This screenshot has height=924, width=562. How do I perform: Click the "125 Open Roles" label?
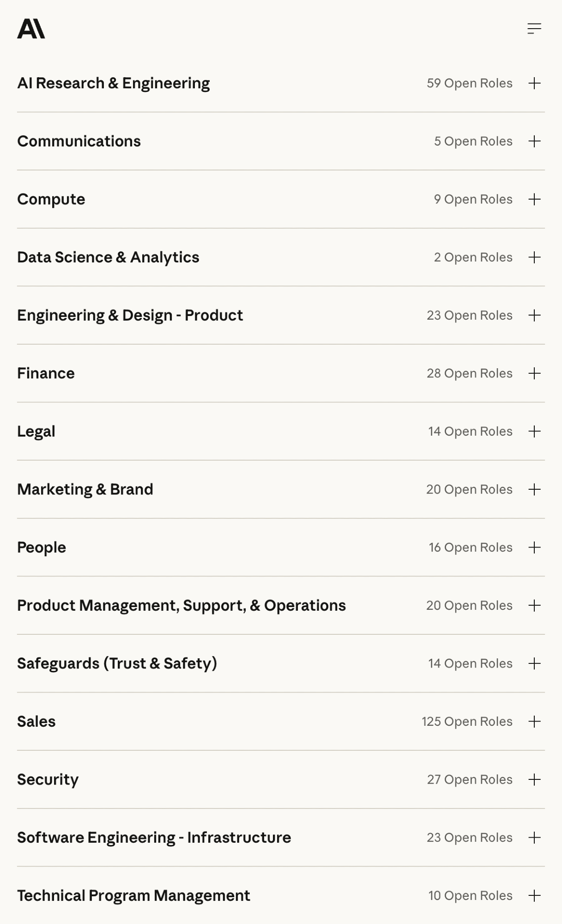[467, 722]
